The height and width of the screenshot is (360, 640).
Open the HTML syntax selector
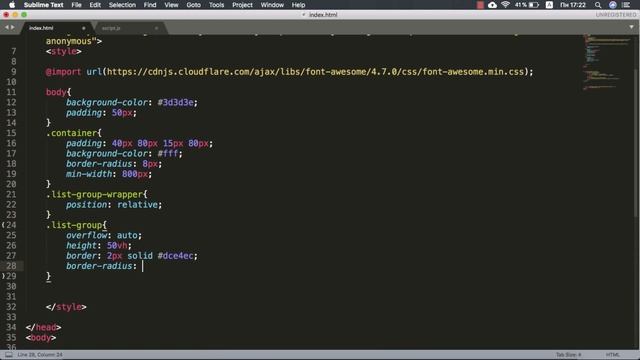click(613, 355)
